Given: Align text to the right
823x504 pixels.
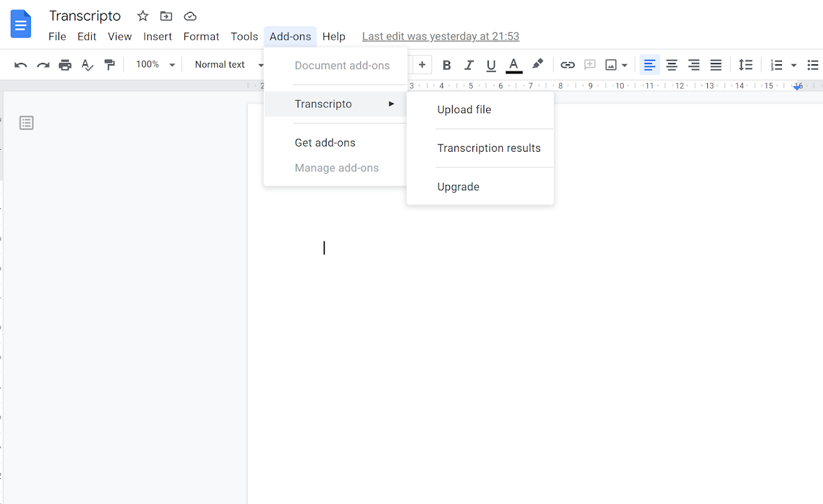Looking at the screenshot, I should [694, 65].
